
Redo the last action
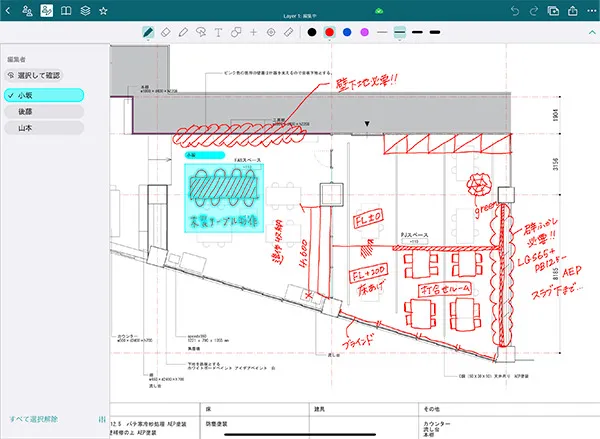click(534, 11)
